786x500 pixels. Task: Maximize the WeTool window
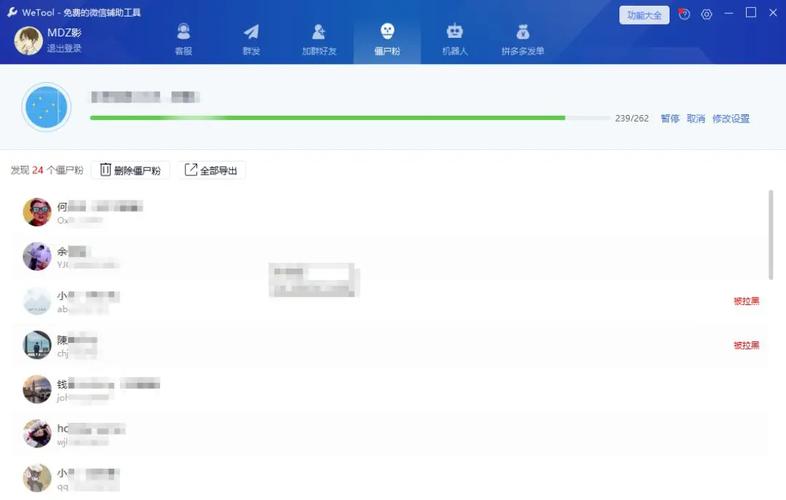pyautogui.click(x=751, y=13)
